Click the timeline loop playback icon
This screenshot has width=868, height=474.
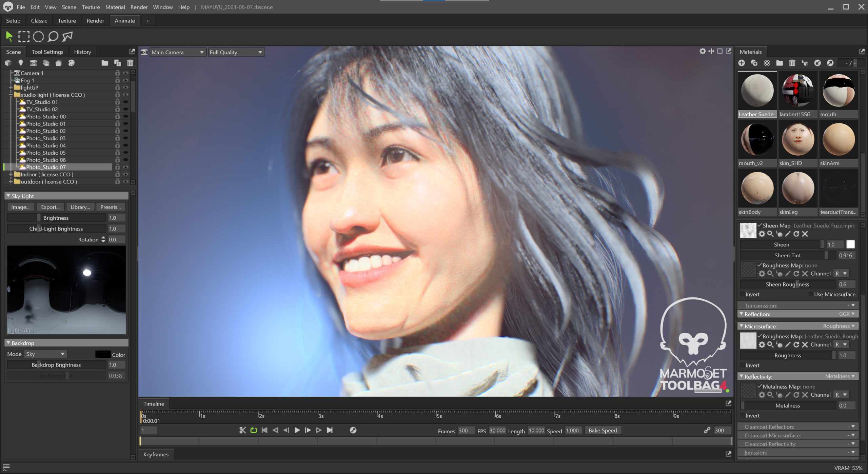point(253,430)
